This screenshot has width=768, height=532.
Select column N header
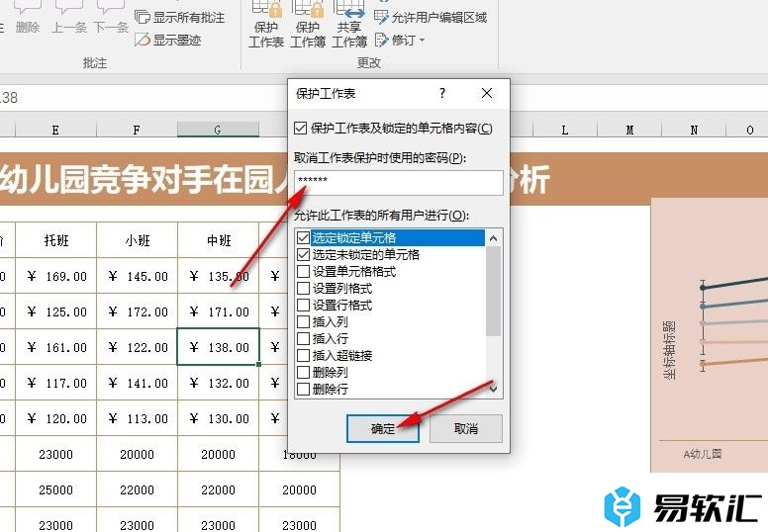click(x=694, y=130)
